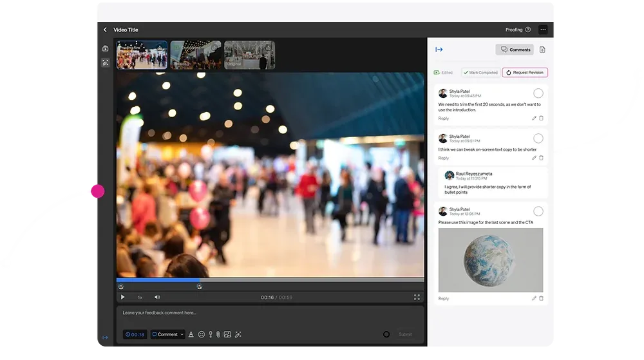Open the attached globe image in comment
Screen dimensions: 644x360
pyautogui.click(x=490, y=260)
